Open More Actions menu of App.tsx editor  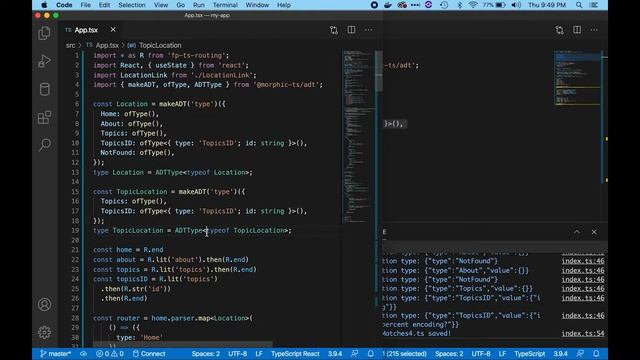pyautogui.click(x=368, y=30)
